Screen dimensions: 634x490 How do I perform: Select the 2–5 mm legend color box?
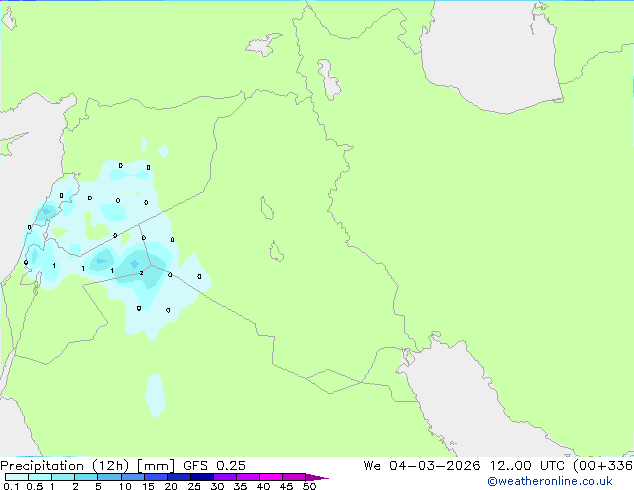pos(86,477)
